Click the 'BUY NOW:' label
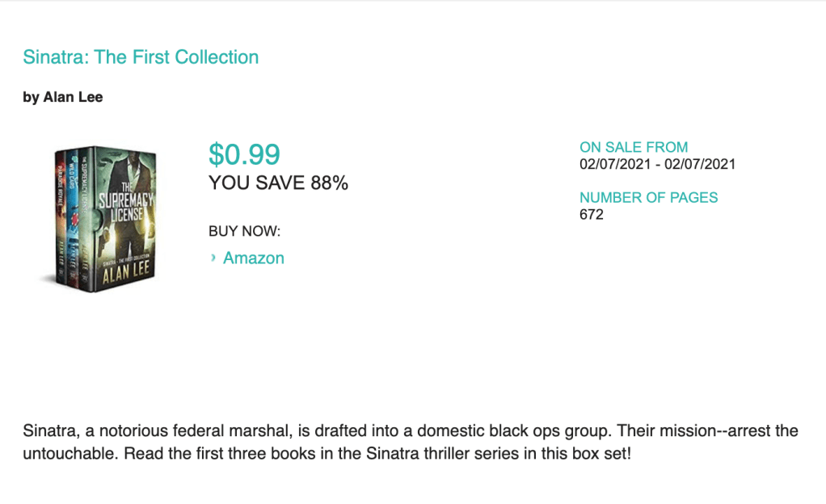826x504 pixels. point(244,232)
